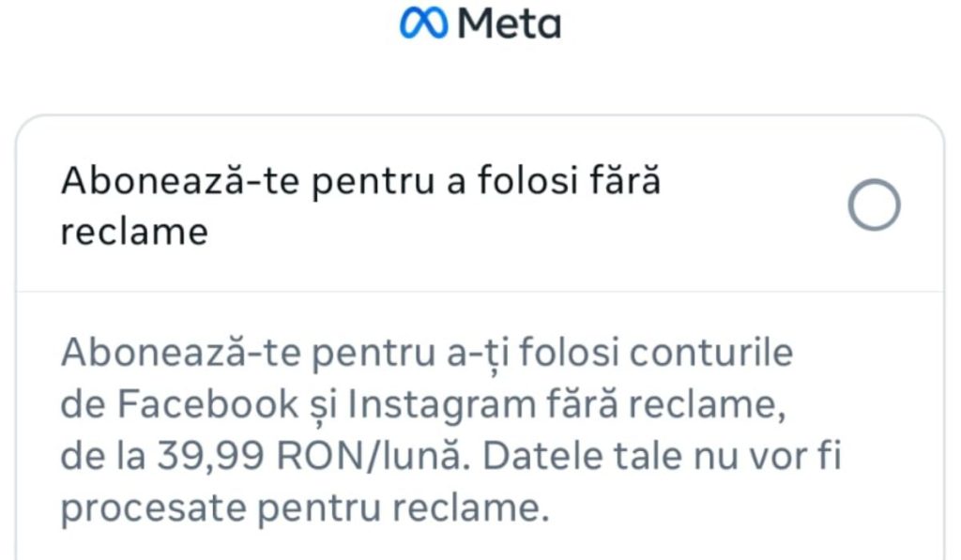Select the ad-free subscription radio button
This screenshot has height=560, width=961.
[874, 204]
